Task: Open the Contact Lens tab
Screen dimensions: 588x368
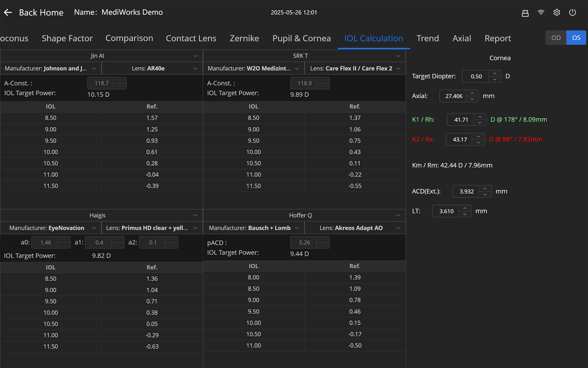Action: (x=191, y=38)
